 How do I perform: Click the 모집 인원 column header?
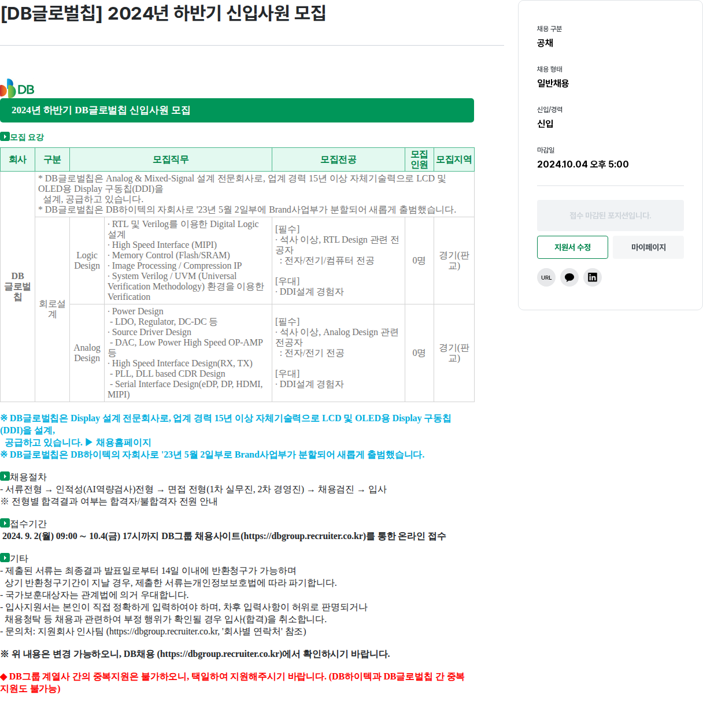pyautogui.click(x=420, y=159)
